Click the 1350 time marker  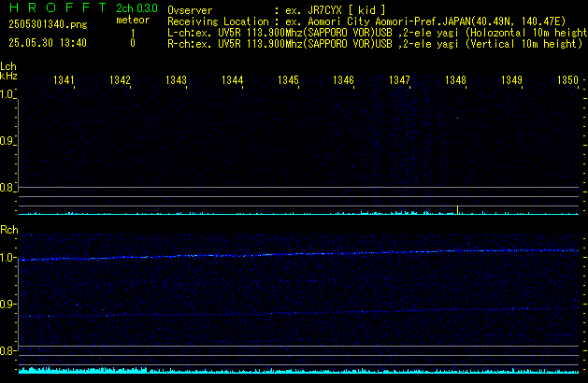(567, 80)
